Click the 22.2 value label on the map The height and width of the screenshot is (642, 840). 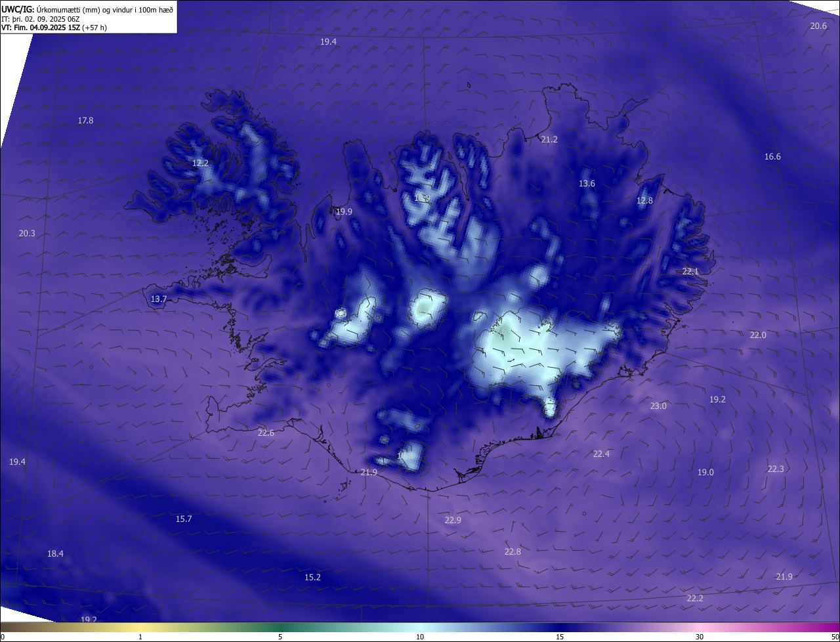(695, 599)
